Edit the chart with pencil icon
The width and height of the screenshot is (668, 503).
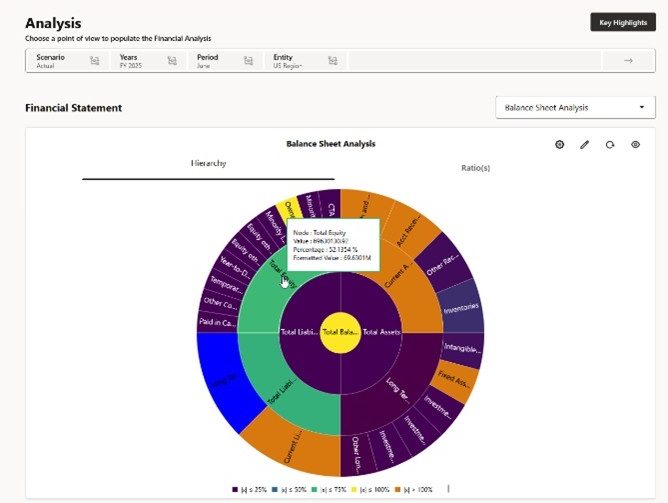click(584, 144)
